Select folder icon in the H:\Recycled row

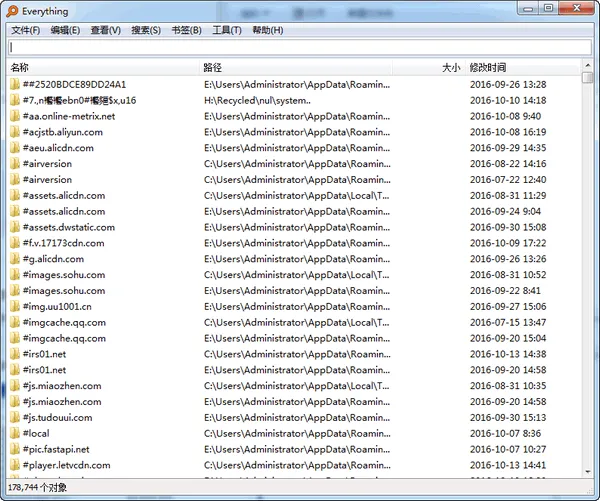[x=15, y=100]
